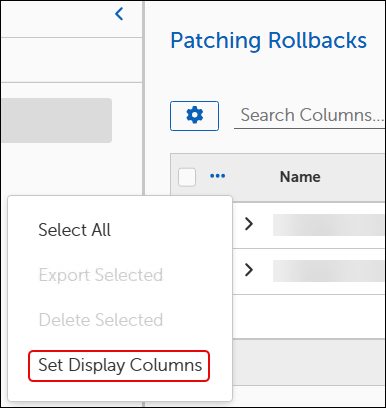Click the Patching Rollbacks page title
Viewport: 386px width, 408px height.
coord(269,41)
